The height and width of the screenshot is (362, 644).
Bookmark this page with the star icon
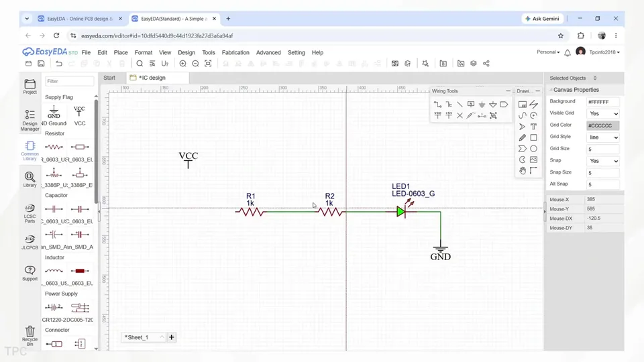[561, 36]
